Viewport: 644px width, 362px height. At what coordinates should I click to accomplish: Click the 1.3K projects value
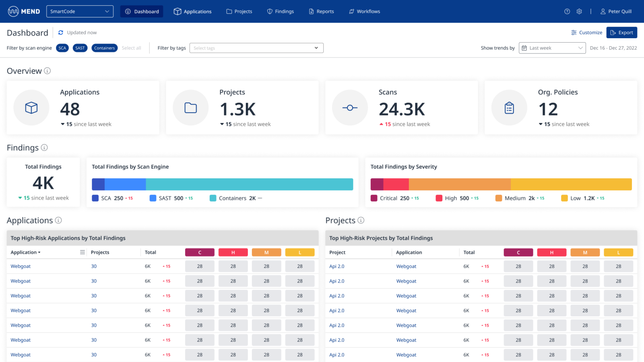click(237, 109)
